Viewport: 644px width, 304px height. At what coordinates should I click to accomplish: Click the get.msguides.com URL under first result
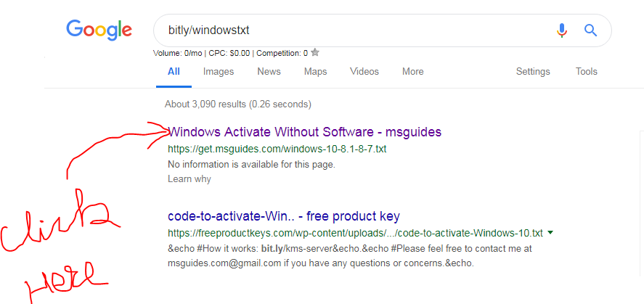click(277, 149)
